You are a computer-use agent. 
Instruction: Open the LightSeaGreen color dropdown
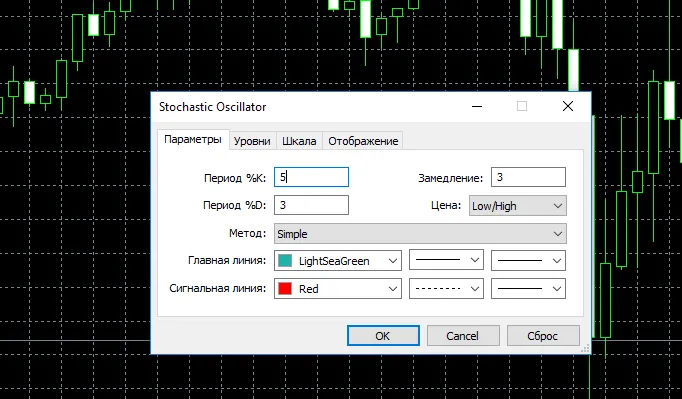click(x=338, y=261)
